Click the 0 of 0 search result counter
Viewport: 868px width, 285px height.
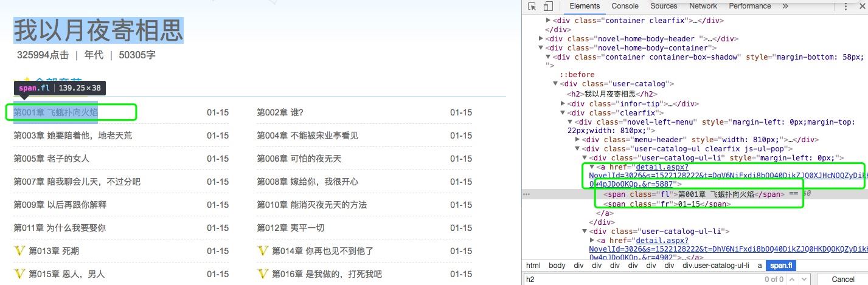pyautogui.click(x=773, y=280)
